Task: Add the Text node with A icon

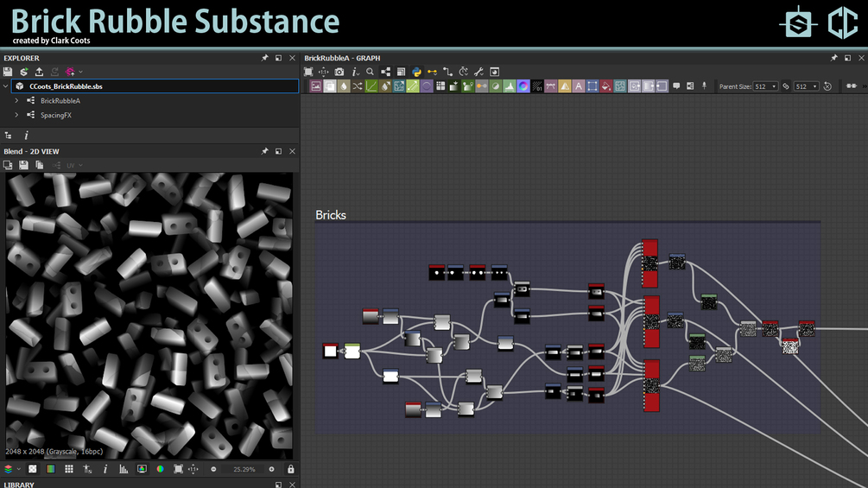Action: click(579, 86)
